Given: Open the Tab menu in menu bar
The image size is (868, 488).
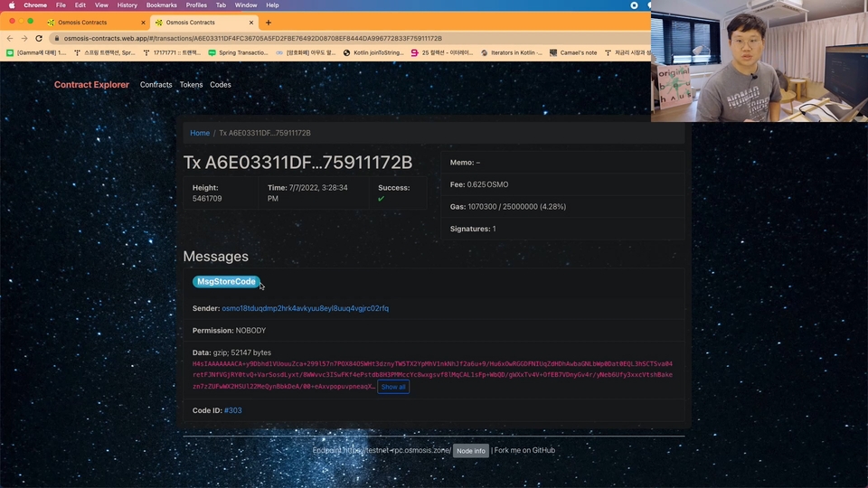Looking at the screenshot, I should [x=221, y=5].
